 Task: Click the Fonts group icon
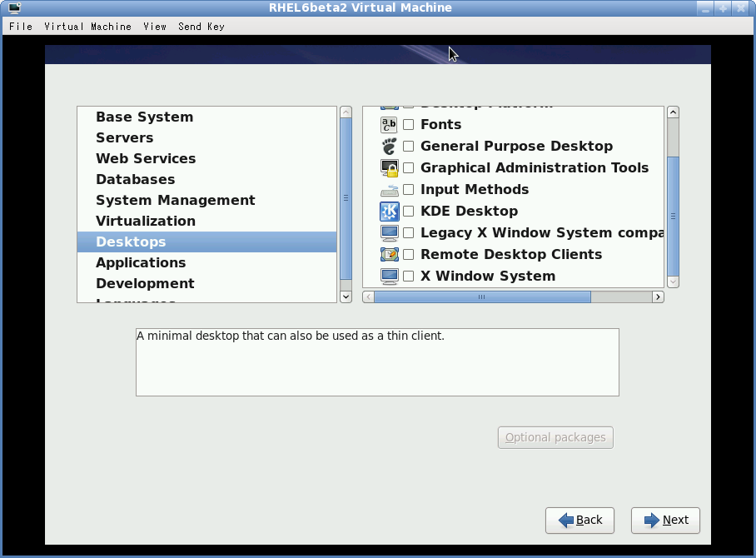pyautogui.click(x=389, y=124)
